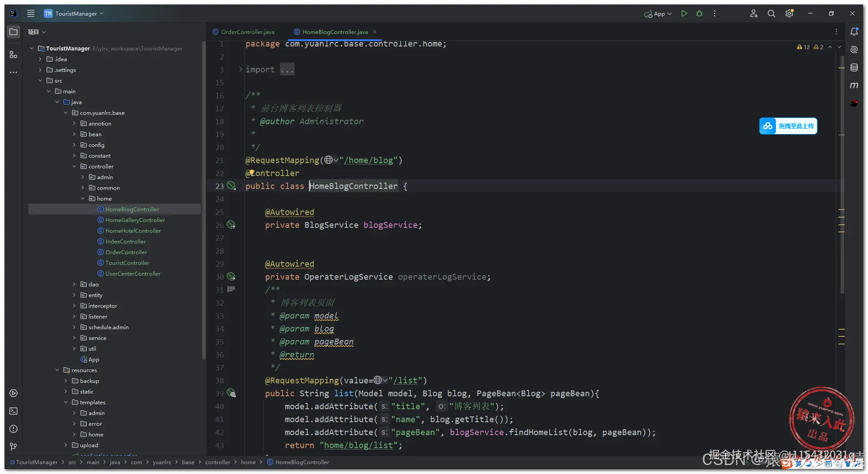Screen dimensions: 868x474
Task: Select the App class in the tree
Action: click(89, 359)
